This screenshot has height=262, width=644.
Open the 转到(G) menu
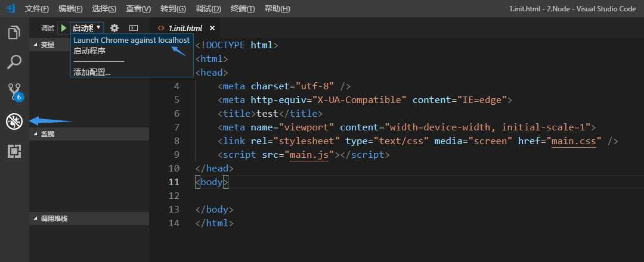173,8
